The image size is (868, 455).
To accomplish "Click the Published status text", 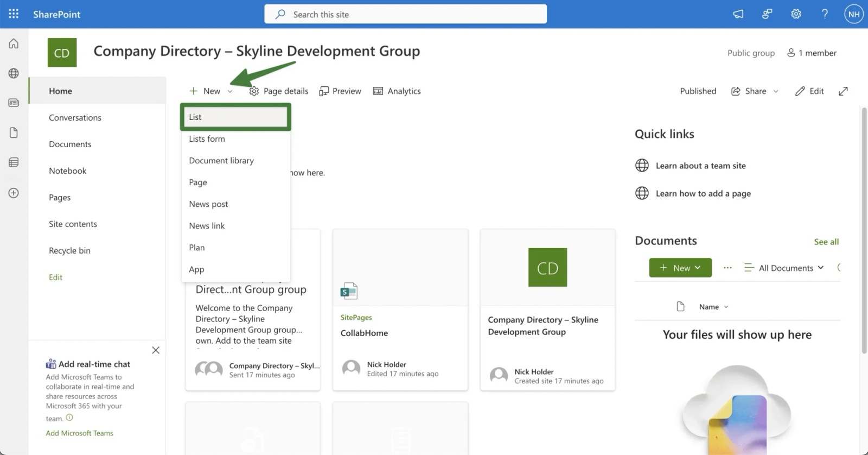I will [x=698, y=91].
